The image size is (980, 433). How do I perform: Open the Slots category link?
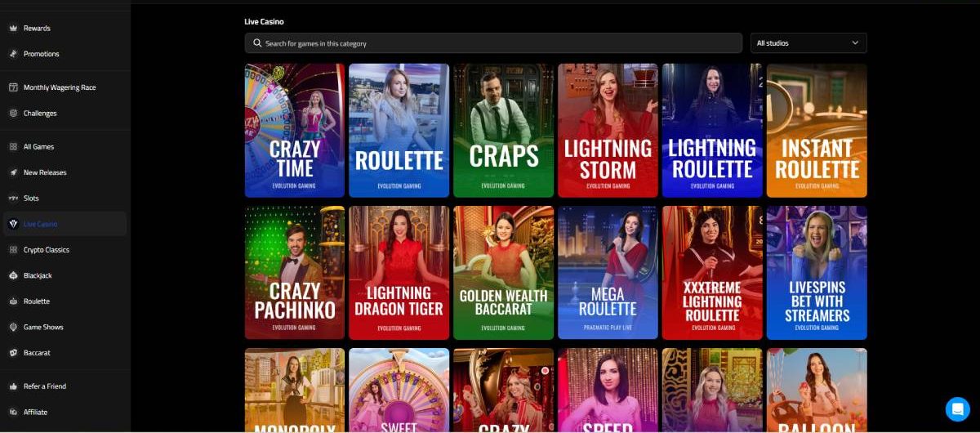point(31,199)
